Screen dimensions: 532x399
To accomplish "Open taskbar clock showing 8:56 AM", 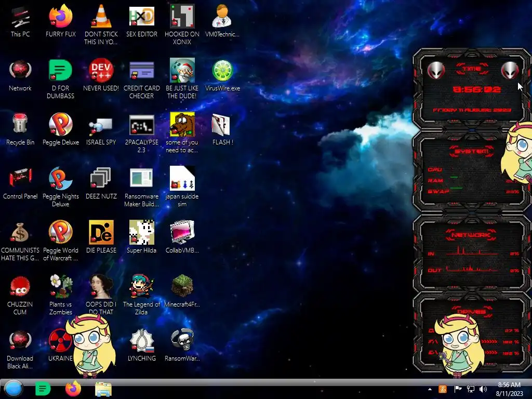I will coord(509,389).
